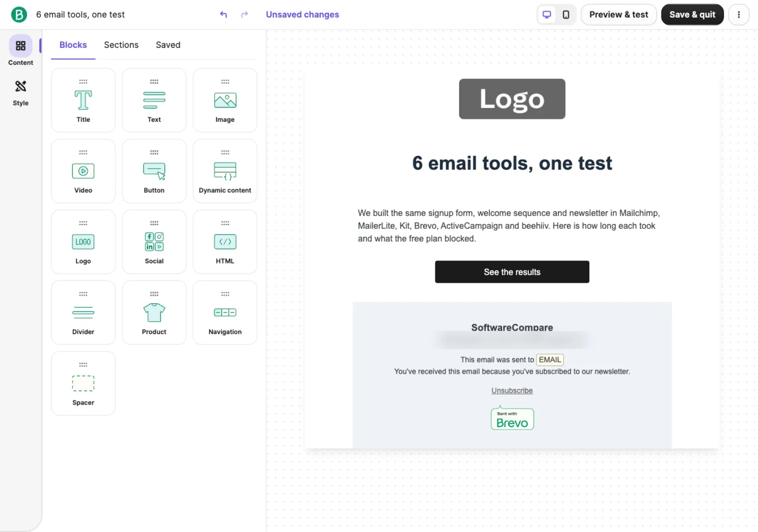Select SoftwareCompare footer heading

click(x=512, y=328)
